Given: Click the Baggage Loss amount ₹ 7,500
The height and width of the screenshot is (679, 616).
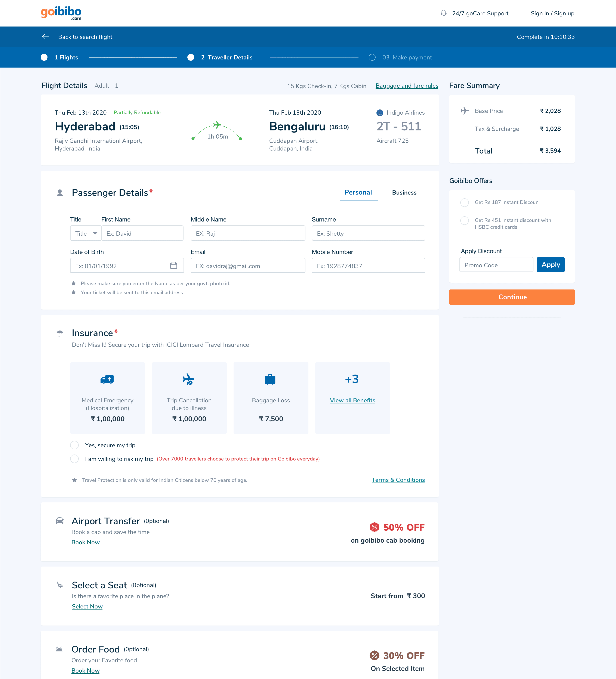Looking at the screenshot, I should [x=271, y=419].
